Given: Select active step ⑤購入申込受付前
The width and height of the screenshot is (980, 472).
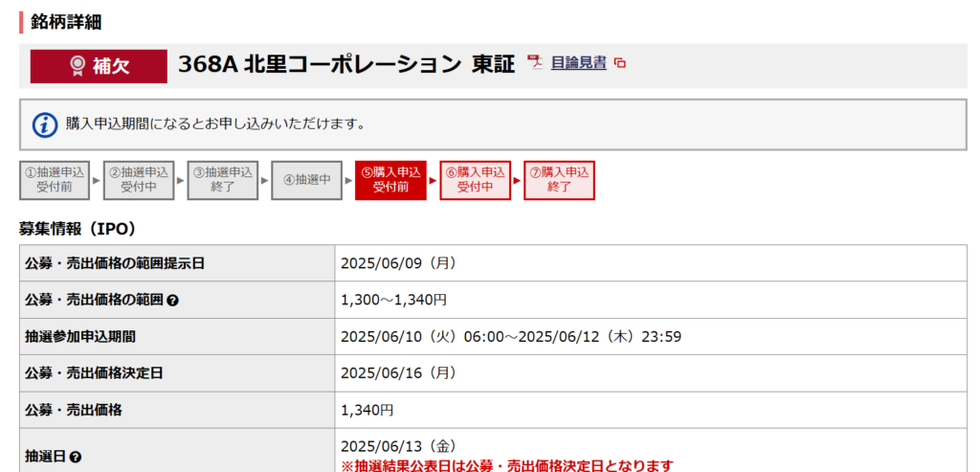Looking at the screenshot, I should pos(390,180).
